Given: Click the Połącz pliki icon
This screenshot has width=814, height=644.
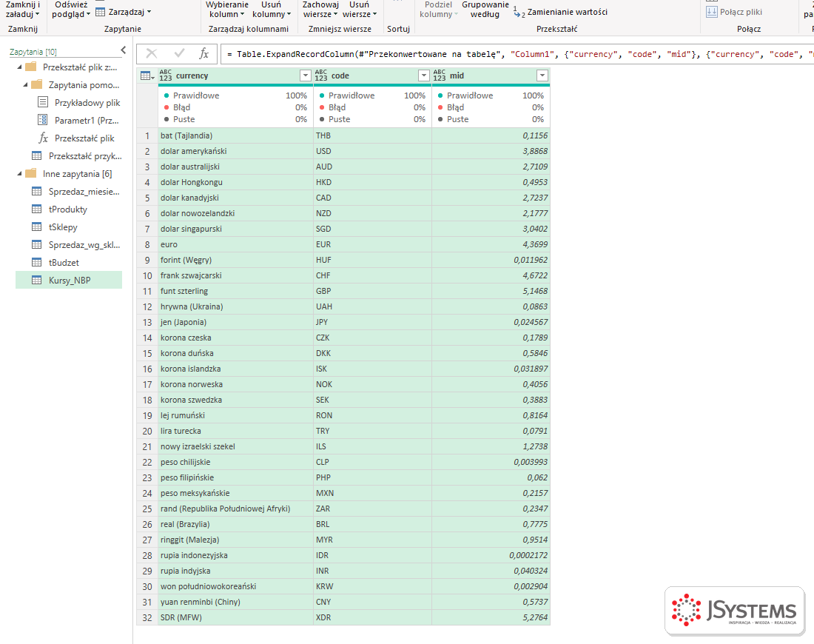Looking at the screenshot, I should pos(711,12).
